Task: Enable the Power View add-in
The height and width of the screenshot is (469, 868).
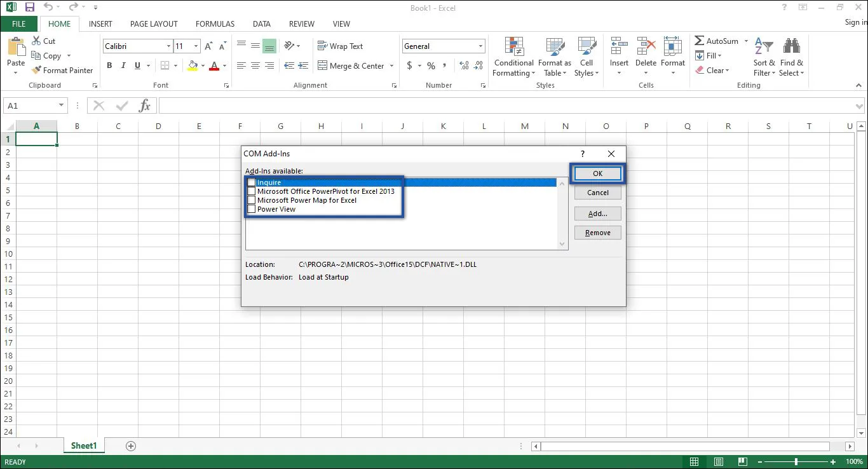Action: click(251, 208)
